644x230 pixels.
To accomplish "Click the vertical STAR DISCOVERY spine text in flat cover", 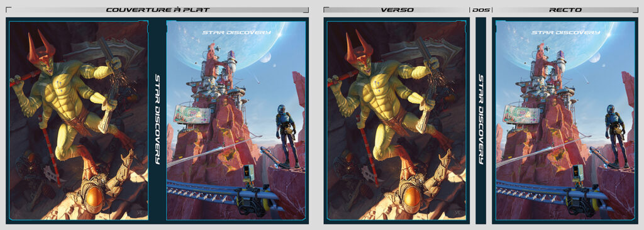I will [157, 119].
